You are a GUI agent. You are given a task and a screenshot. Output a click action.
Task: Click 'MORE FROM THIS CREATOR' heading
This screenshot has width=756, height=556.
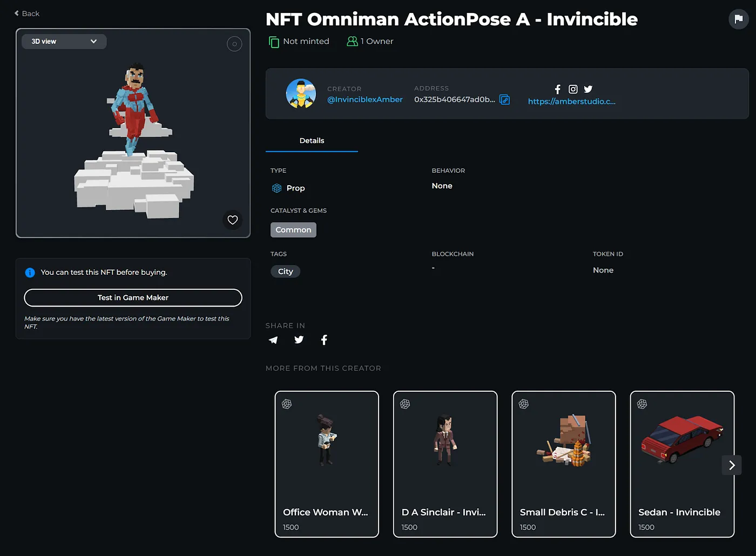[323, 368]
